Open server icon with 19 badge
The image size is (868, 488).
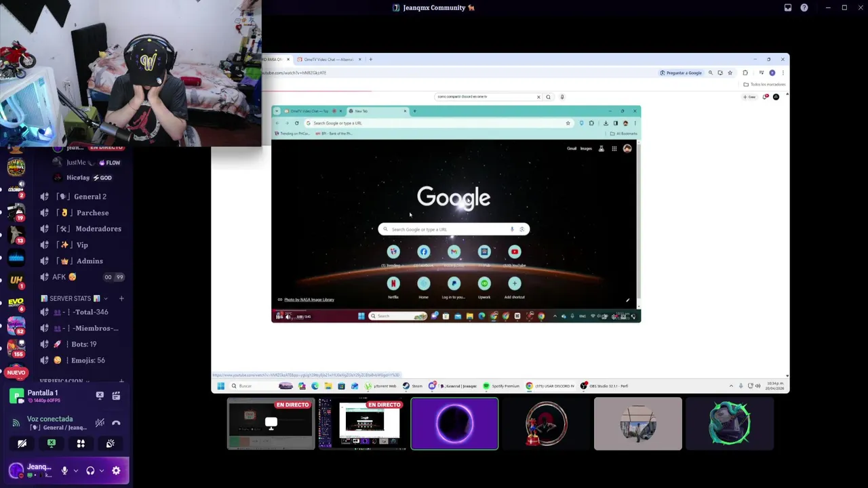16,211
